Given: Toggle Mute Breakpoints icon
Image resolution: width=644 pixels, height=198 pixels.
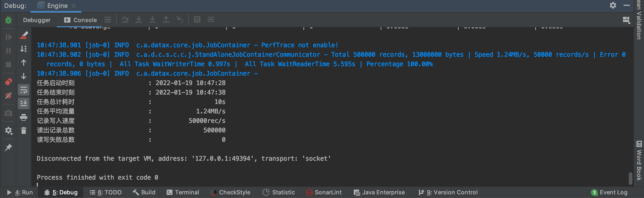Looking at the screenshot, I should point(8,96).
